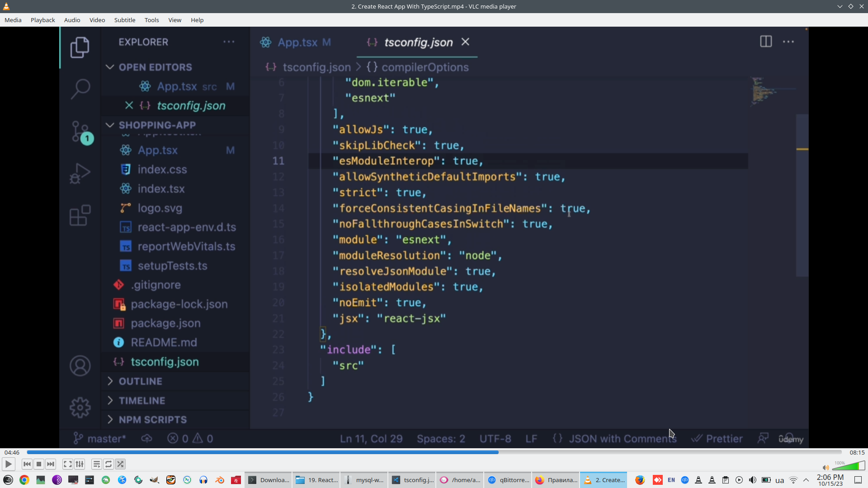Click the Stop playback button

[x=39, y=464]
